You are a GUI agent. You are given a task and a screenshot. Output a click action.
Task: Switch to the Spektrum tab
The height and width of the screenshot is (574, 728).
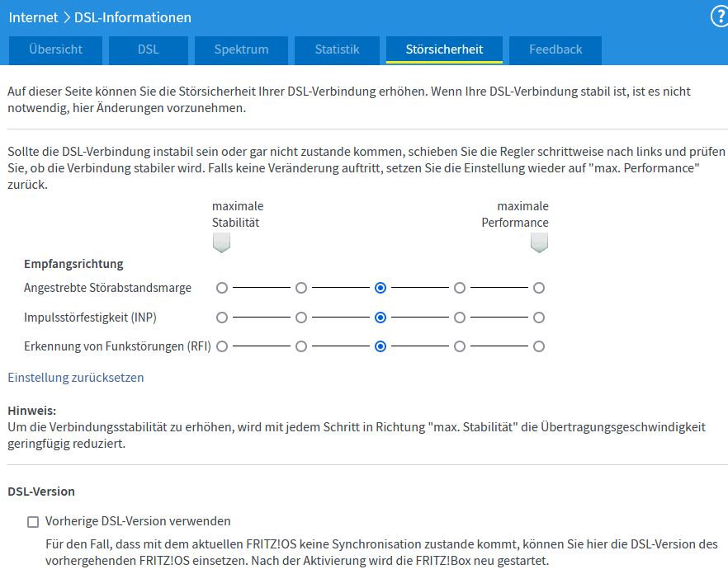click(x=241, y=49)
